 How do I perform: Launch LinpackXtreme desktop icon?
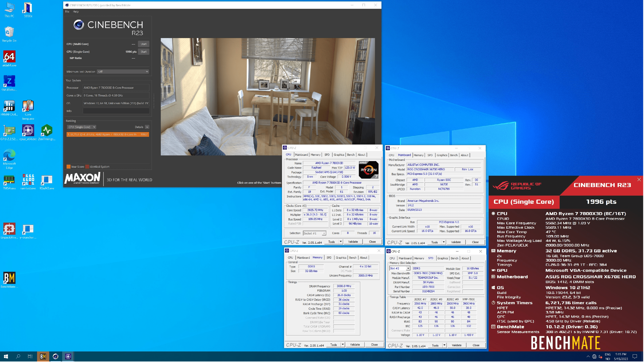point(9,232)
